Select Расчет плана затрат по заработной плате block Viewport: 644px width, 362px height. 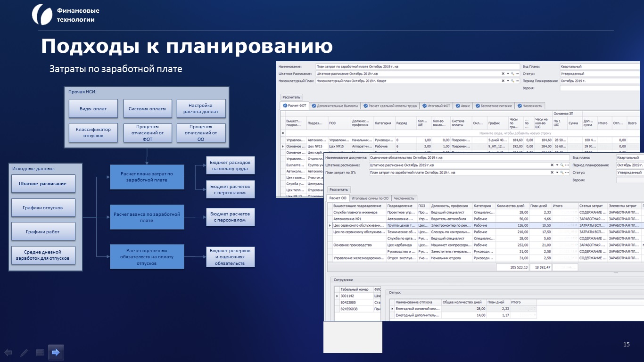(147, 177)
